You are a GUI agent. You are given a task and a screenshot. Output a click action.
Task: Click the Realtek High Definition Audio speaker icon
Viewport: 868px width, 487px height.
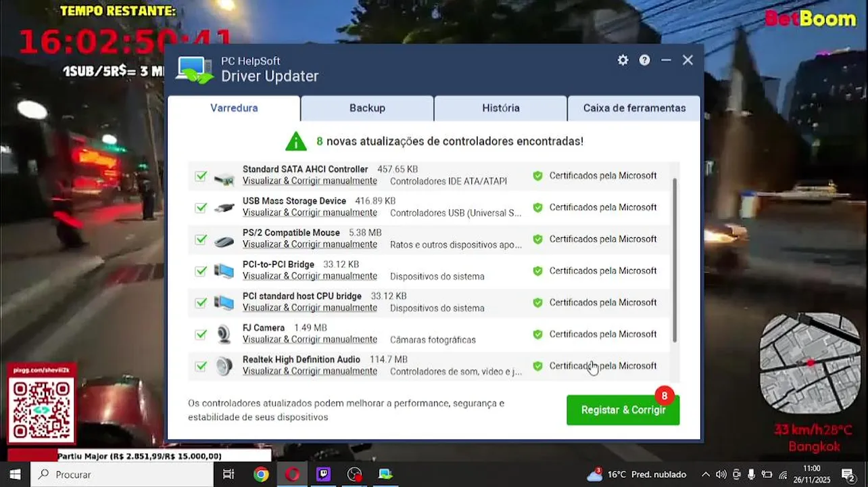224,367
